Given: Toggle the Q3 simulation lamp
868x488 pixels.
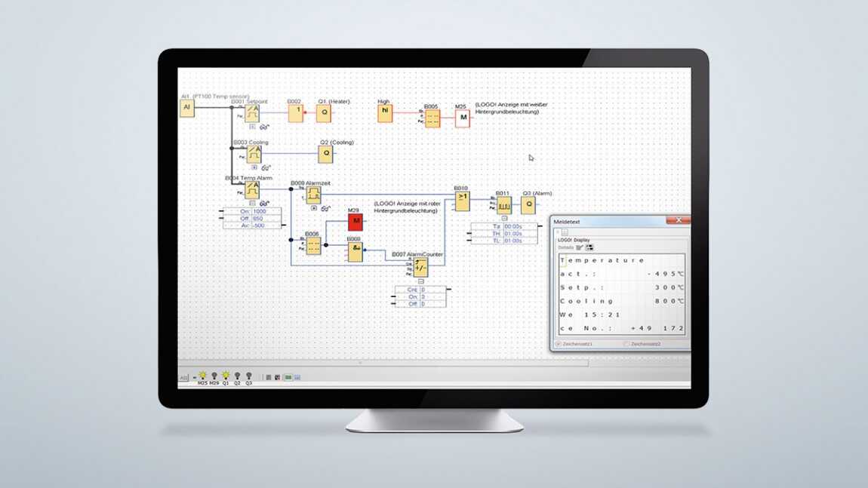Looking at the screenshot, I should [249, 377].
